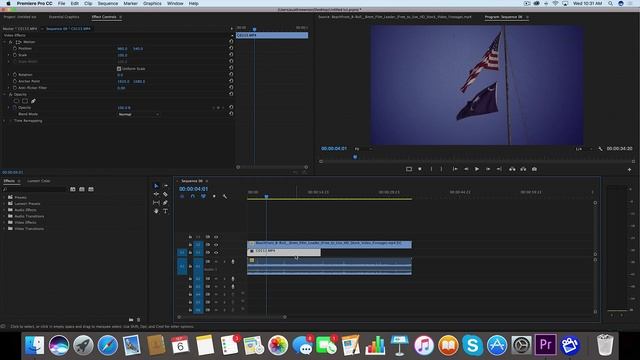This screenshot has width=640, height=360.
Task: Open the Blend Mode dropdown
Action: [x=138, y=114]
